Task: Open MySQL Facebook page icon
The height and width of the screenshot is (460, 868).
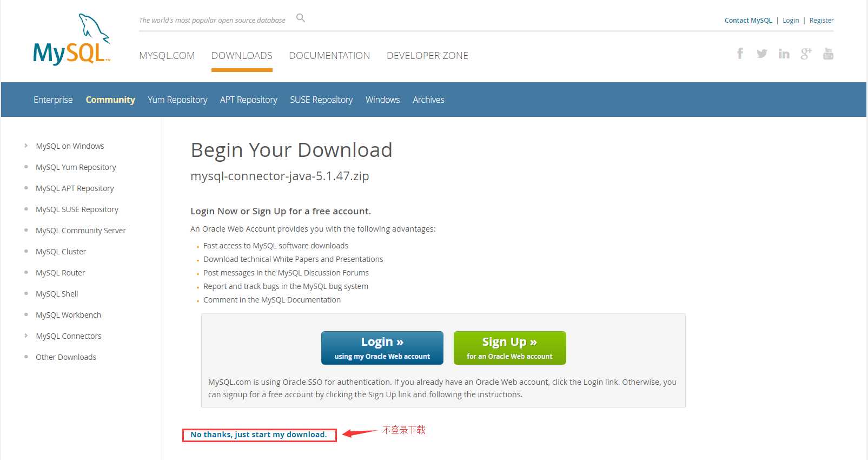Action: pyautogui.click(x=740, y=53)
